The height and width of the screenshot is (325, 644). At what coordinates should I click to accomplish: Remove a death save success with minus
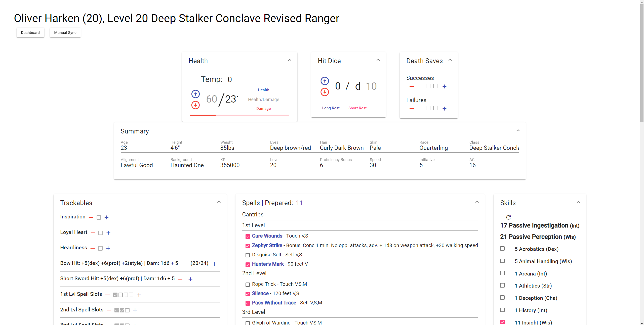pos(412,86)
